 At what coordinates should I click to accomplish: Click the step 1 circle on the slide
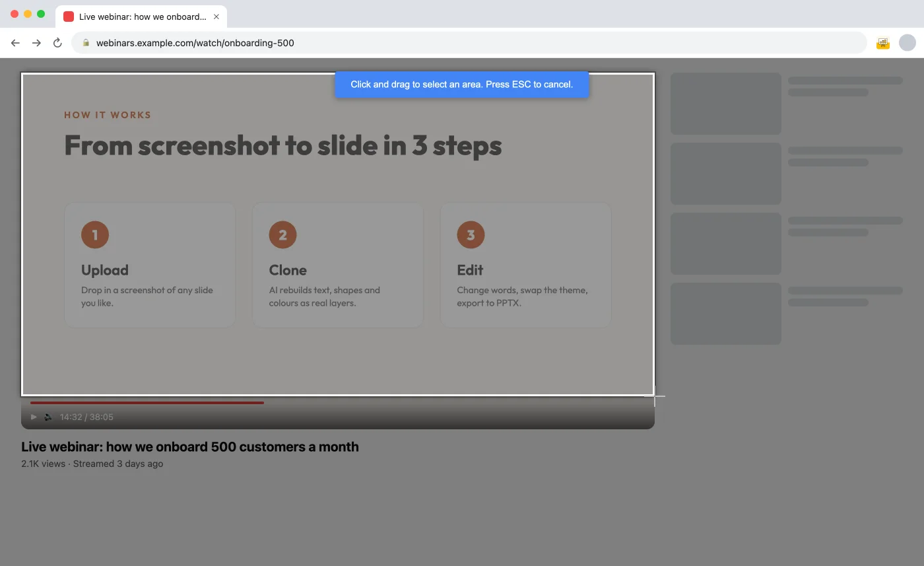(95, 235)
